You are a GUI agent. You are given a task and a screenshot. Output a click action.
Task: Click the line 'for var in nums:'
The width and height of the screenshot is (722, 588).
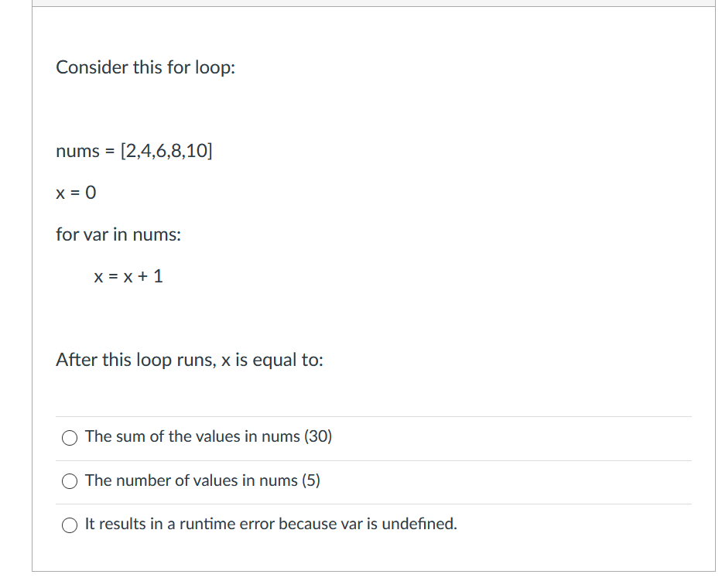click(118, 234)
